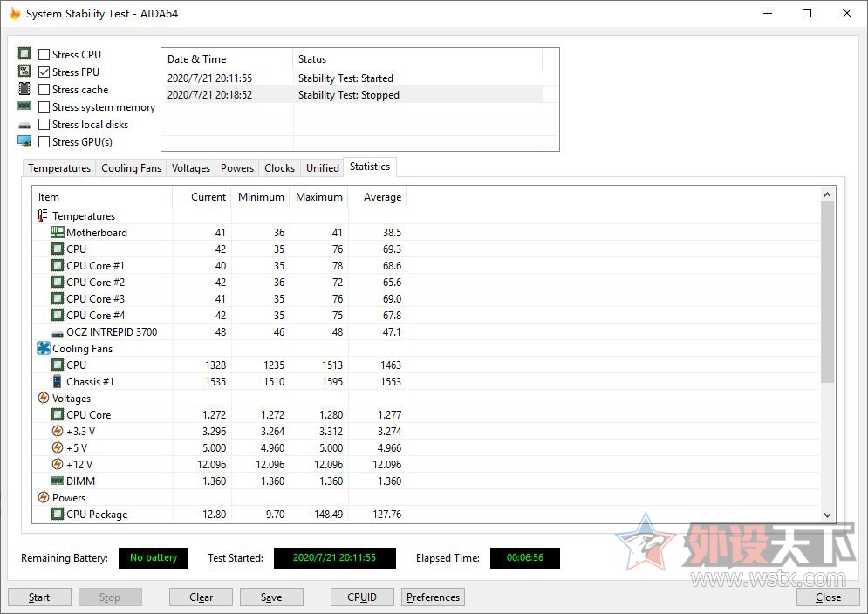Click the disk drive icon beside Stress local disks
The image size is (868, 614).
[x=24, y=126]
